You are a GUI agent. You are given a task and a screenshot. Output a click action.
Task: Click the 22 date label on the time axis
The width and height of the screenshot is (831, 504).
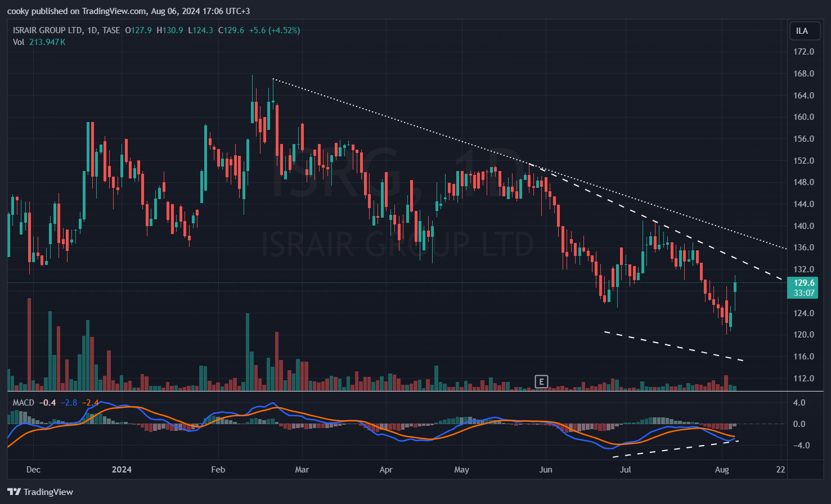tap(780, 470)
